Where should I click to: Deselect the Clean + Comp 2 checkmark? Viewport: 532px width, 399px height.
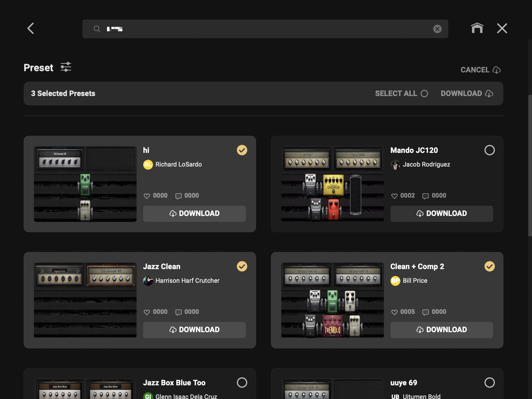point(490,266)
